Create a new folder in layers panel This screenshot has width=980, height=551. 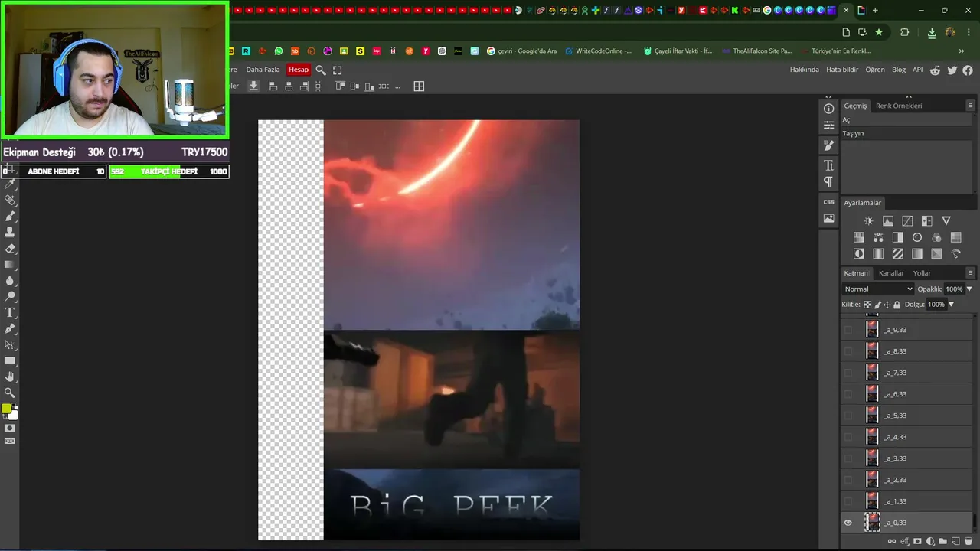(942, 541)
